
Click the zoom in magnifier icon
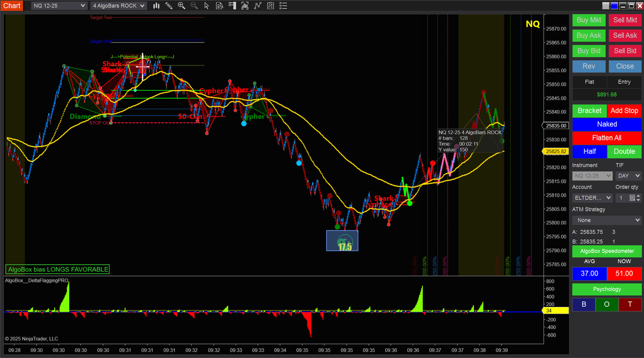point(181,6)
